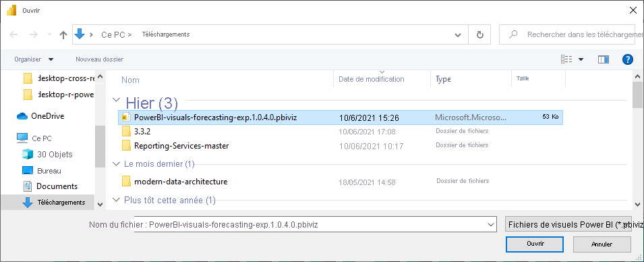This screenshot has width=644, height=262.
Task: Click the file list scrollbar thumb
Action: click(637, 95)
